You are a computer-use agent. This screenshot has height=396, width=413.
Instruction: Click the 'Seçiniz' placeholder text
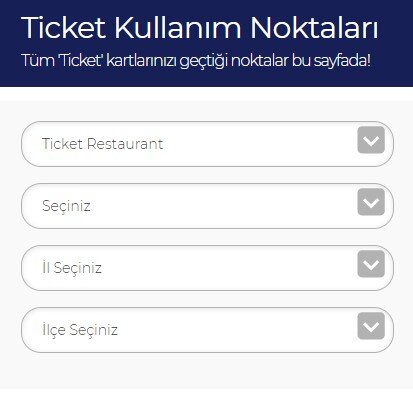tap(66, 206)
